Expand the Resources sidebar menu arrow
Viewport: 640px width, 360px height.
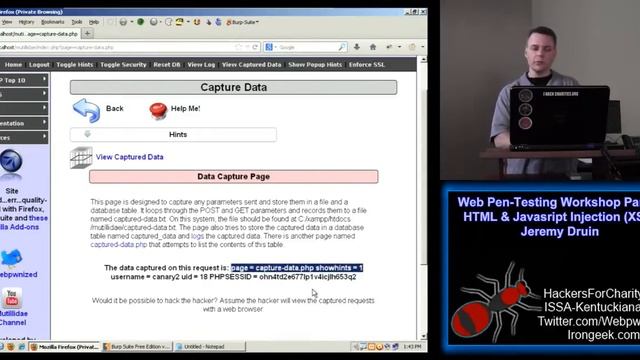click(44, 137)
